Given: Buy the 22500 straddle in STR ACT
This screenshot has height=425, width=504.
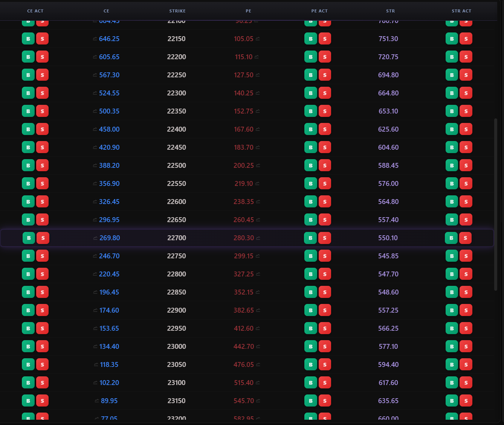Looking at the screenshot, I should 452,166.
